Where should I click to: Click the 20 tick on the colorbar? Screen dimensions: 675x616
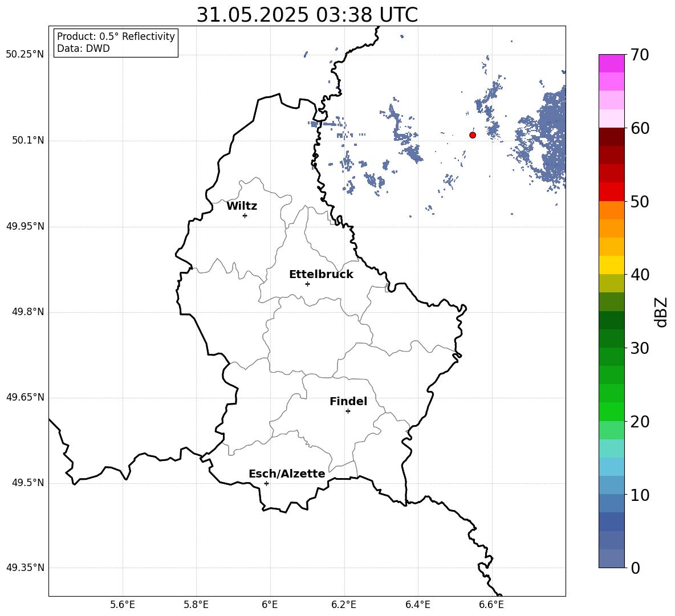640,422
